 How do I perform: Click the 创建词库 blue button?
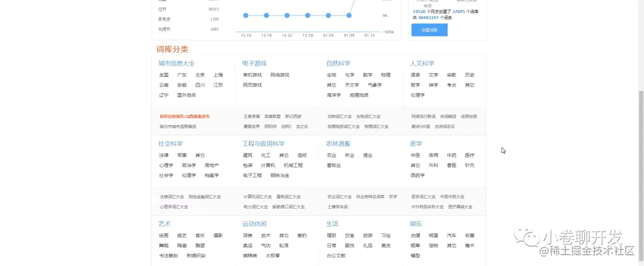pyautogui.click(x=429, y=30)
